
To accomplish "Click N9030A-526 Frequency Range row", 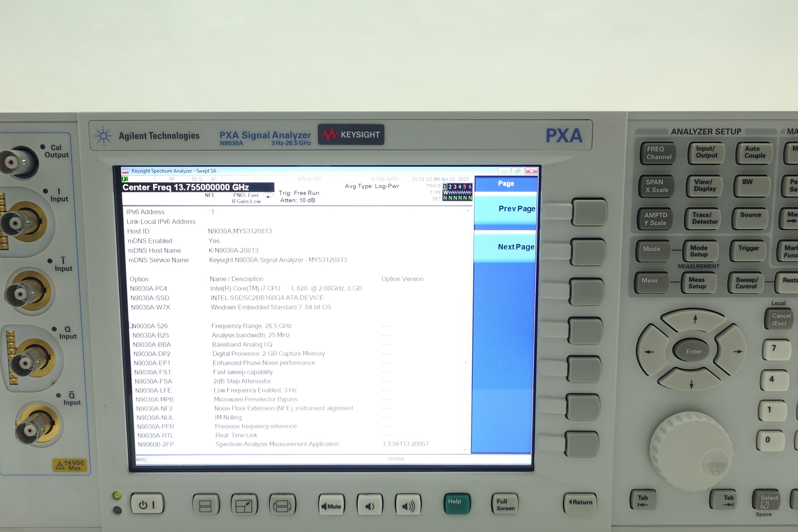I will click(261, 326).
